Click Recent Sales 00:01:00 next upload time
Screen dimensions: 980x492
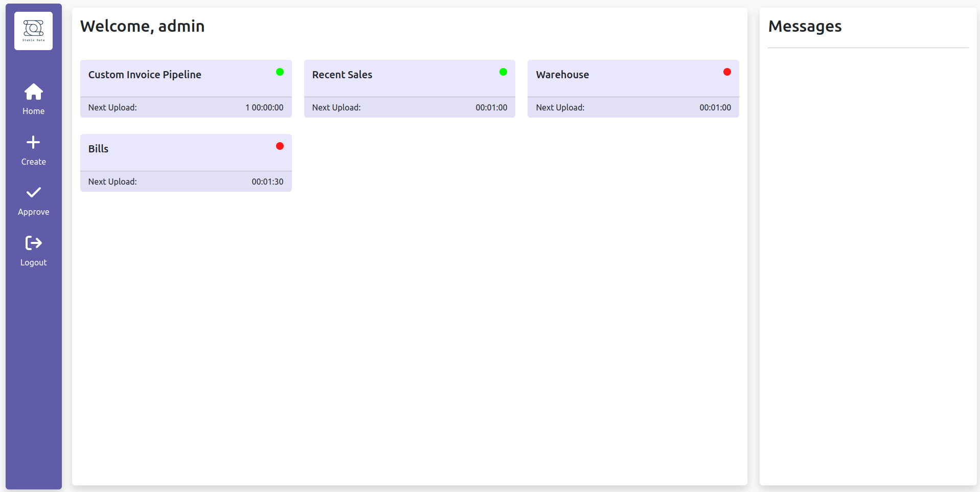(491, 107)
